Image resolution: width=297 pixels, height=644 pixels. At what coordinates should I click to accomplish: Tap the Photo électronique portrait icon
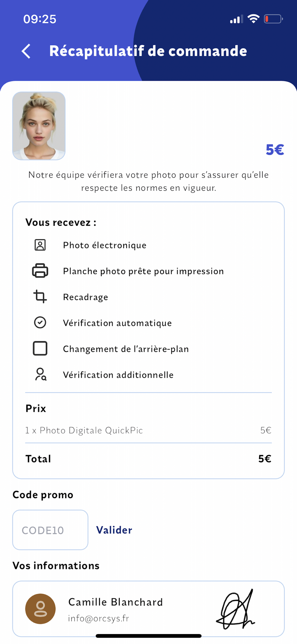(x=40, y=245)
